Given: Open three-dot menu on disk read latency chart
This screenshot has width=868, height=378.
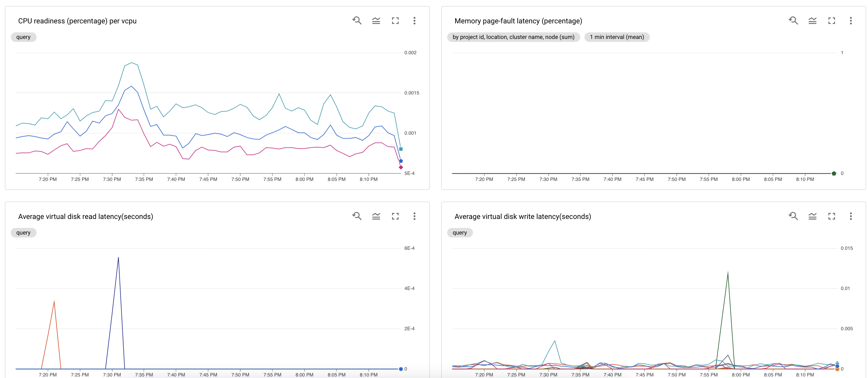Looking at the screenshot, I should pos(415,217).
